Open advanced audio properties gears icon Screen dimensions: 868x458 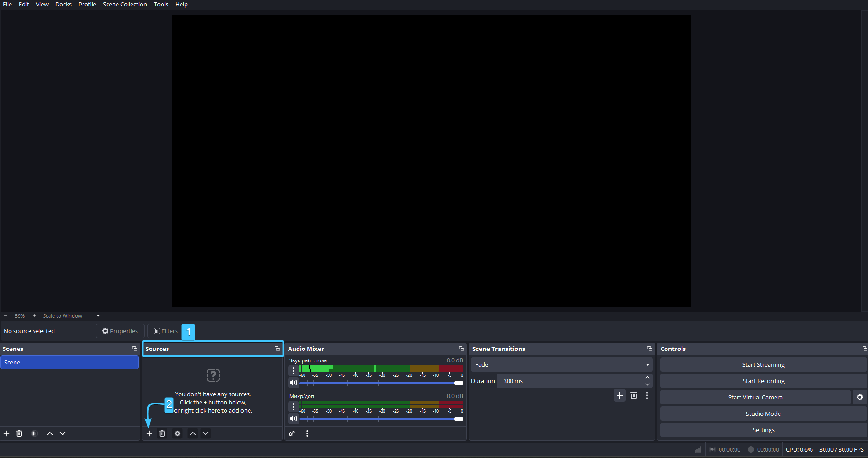click(292, 433)
